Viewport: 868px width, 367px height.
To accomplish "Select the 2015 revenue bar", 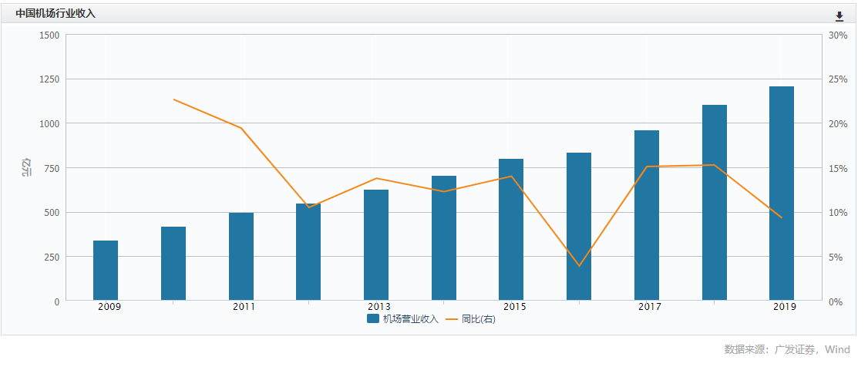I will [x=511, y=230].
